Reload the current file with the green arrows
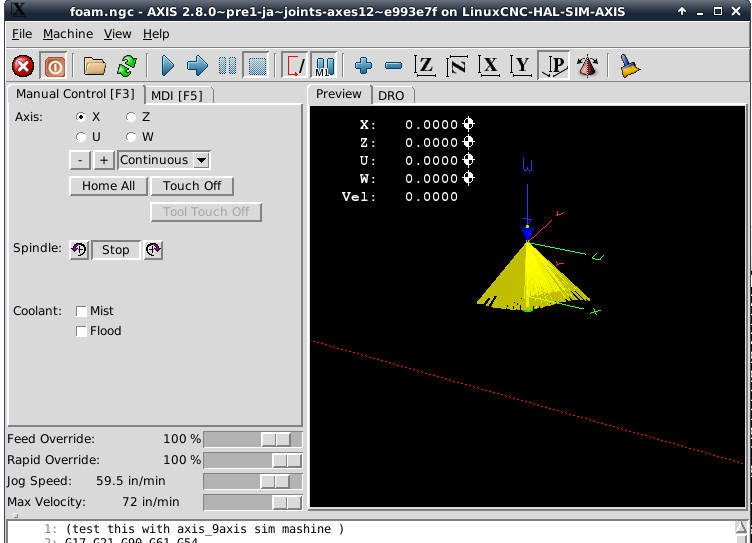This screenshot has width=752, height=543. (x=127, y=66)
